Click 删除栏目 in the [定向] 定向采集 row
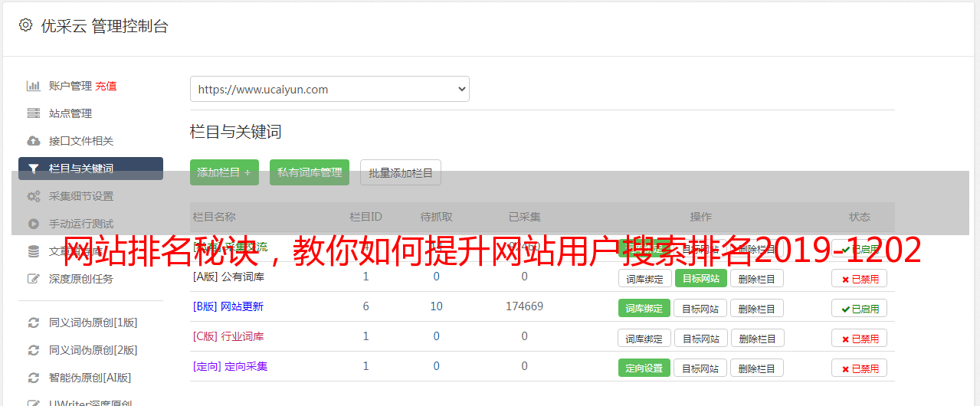 [x=756, y=368]
